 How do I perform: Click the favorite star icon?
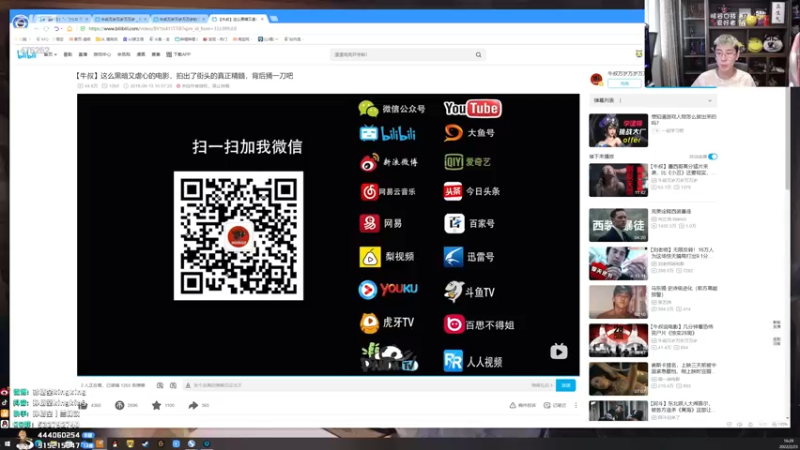pos(156,405)
